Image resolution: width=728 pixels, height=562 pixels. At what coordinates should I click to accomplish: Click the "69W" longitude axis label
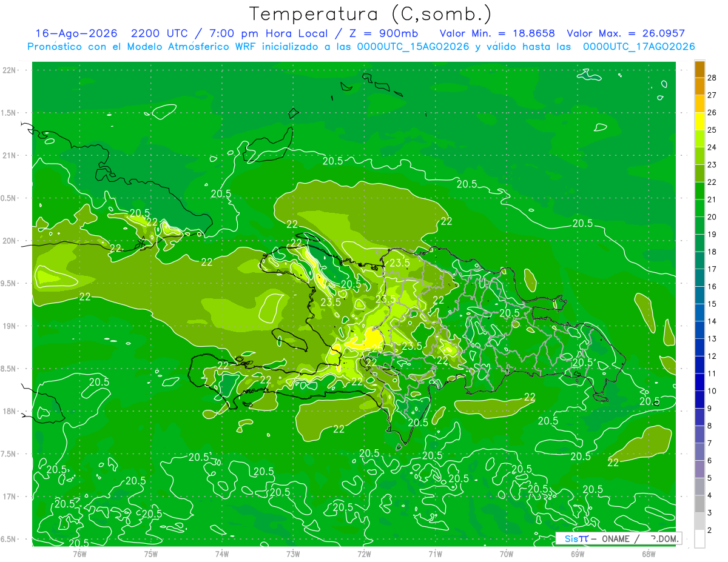click(578, 554)
